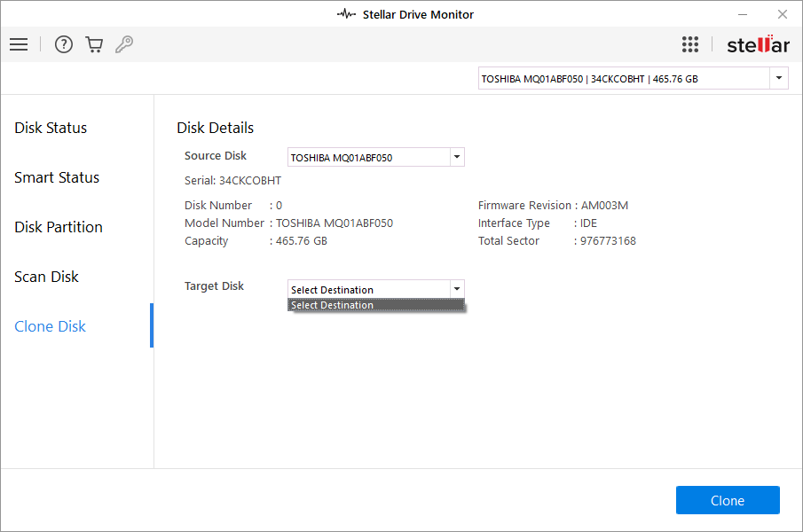Click the Interface Type value IDE
Screen dimensions: 803x532
pyautogui.click(x=588, y=223)
